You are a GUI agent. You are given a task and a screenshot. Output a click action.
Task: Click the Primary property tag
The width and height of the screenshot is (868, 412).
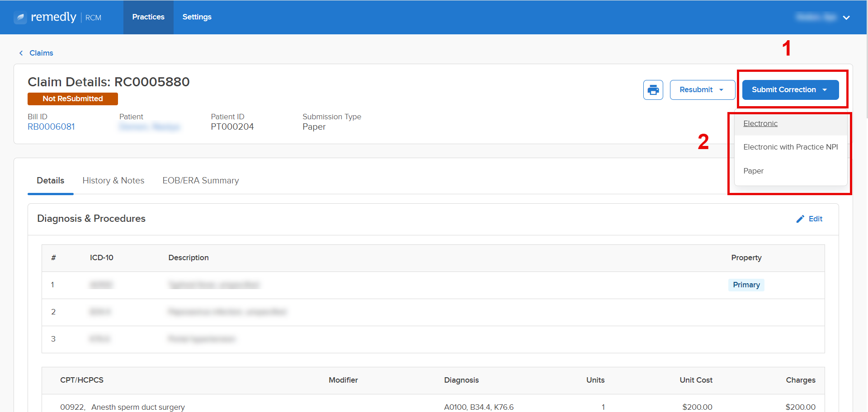click(746, 285)
